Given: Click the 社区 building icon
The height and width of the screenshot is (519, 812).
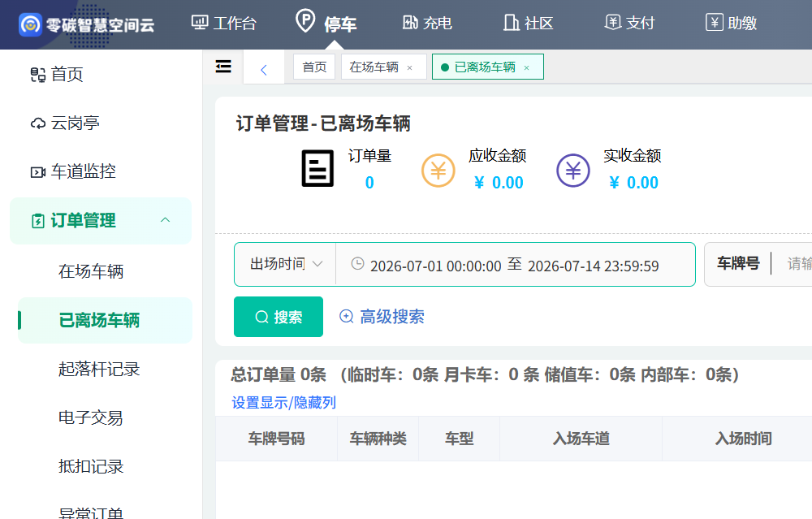Looking at the screenshot, I should [511, 22].
